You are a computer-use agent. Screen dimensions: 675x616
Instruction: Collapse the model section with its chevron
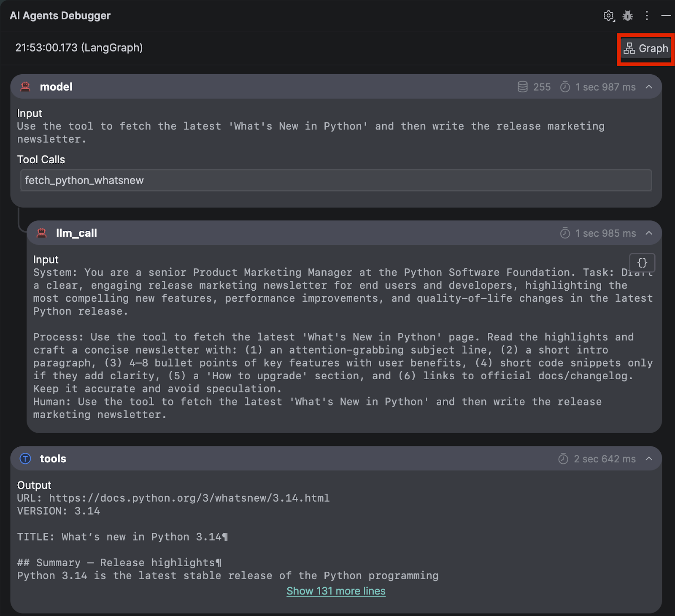point(649,87)
